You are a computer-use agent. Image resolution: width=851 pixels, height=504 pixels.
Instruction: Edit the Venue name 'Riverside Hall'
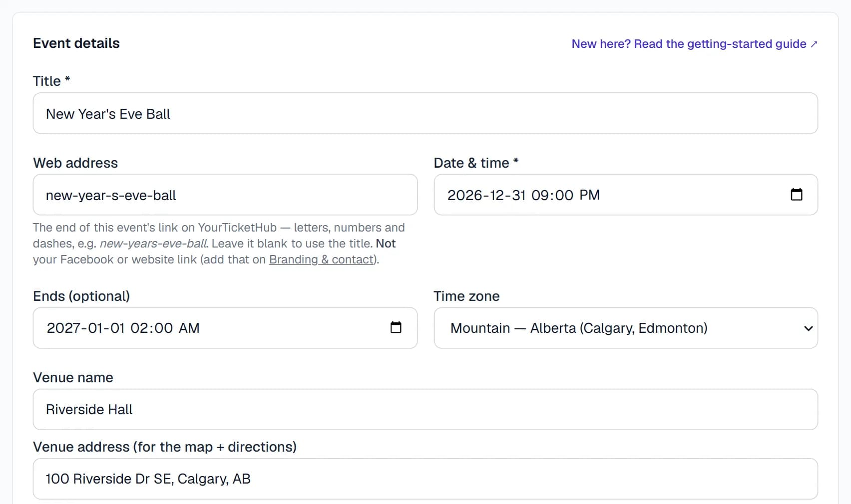(425, 409)
